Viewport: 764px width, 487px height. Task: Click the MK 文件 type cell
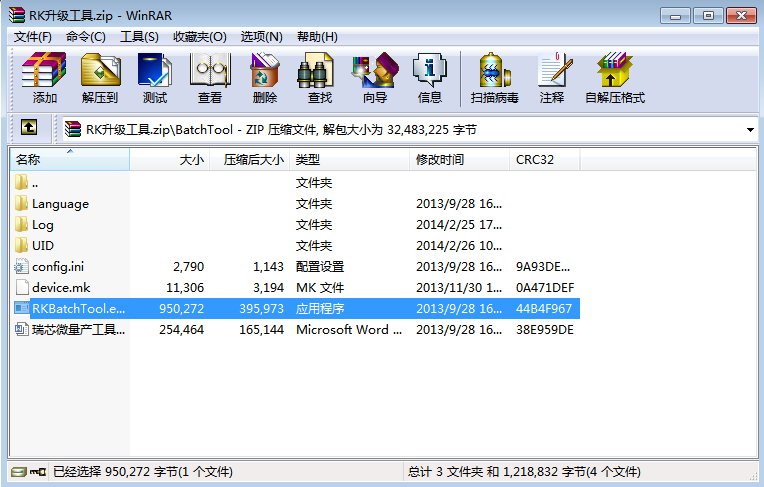[320, 288]
